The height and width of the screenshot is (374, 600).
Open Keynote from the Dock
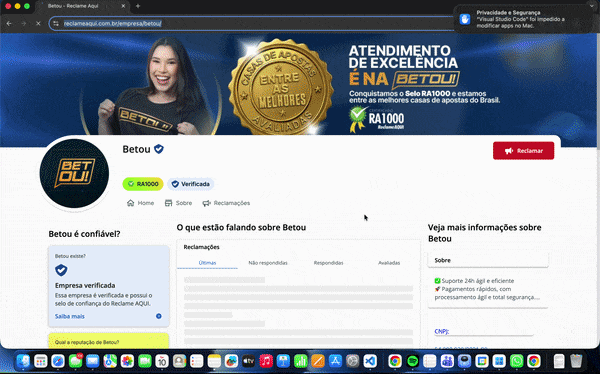point(284,361)
